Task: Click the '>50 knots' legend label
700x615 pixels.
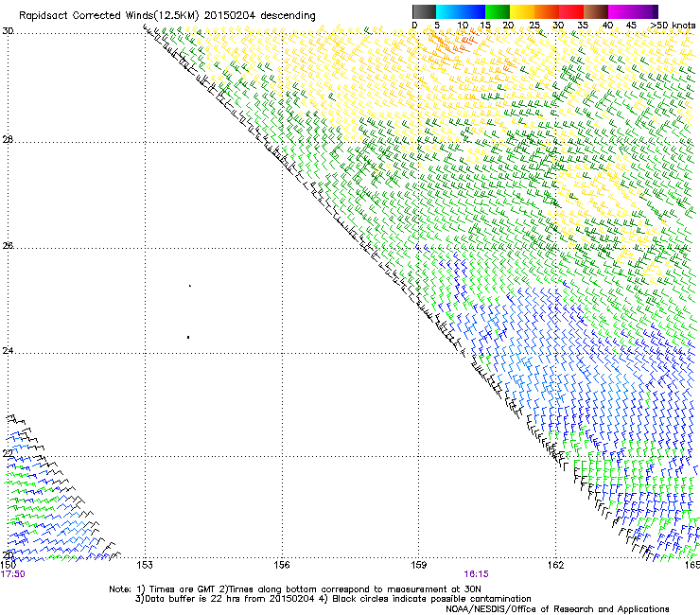Action: (673, 26)
